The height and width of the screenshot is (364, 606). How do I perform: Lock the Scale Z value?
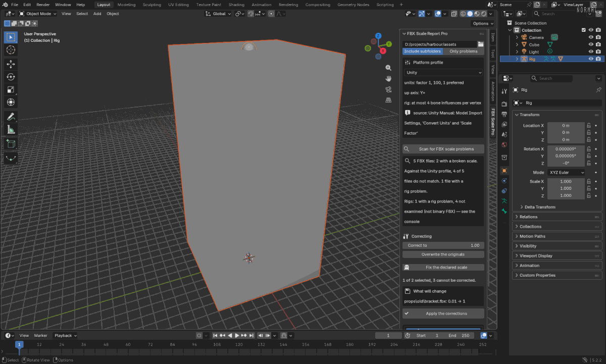pyautogui.click(x=589, y=195)
